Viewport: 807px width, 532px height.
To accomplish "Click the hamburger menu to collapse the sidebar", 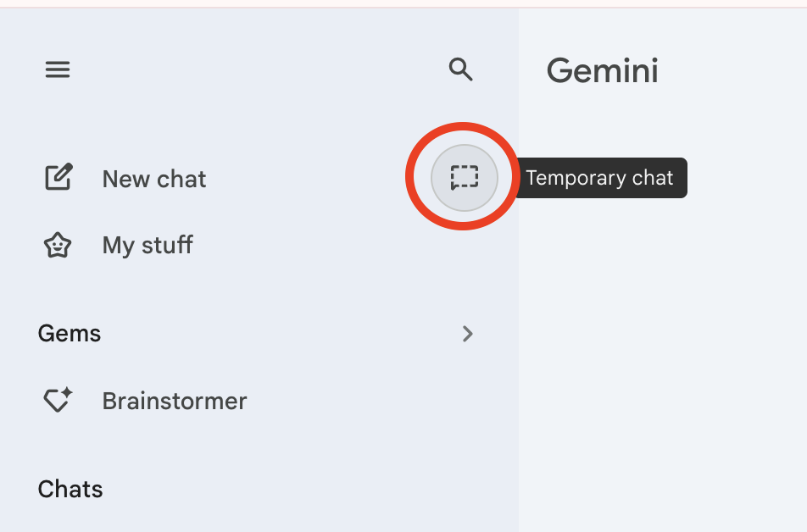I will tap(57, 69).
